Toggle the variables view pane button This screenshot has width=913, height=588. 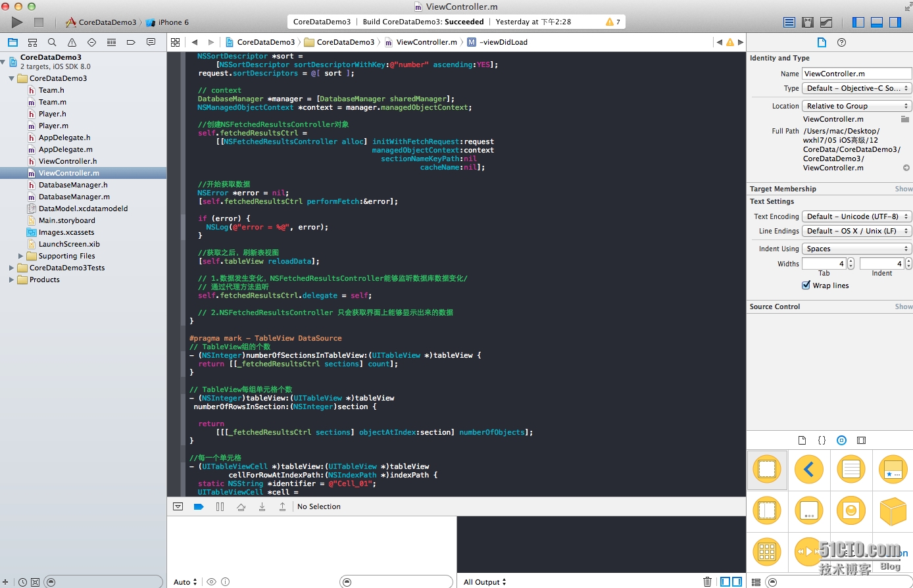(725, 581)
